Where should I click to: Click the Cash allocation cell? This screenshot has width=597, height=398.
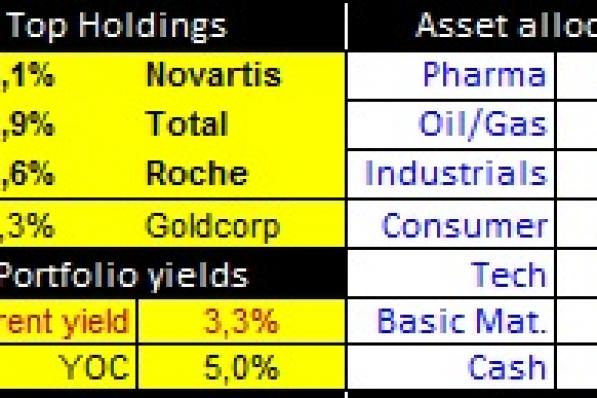(451, 367)
